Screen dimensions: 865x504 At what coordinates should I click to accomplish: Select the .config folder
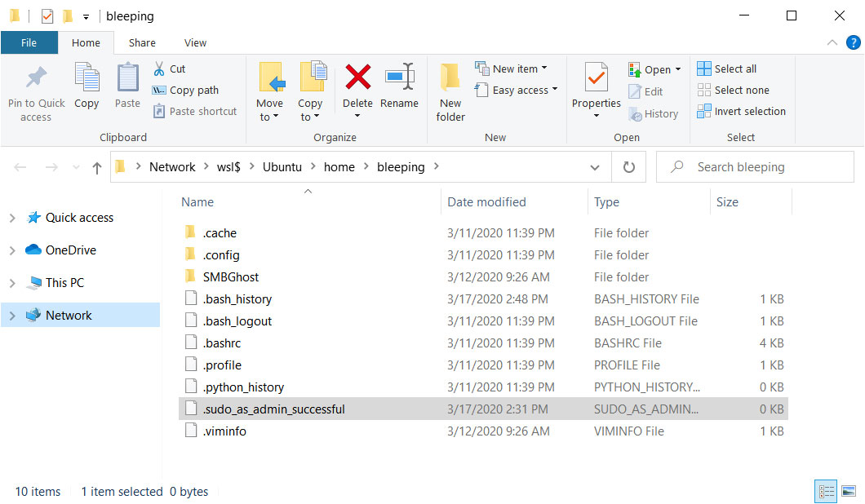click(483, 255)
